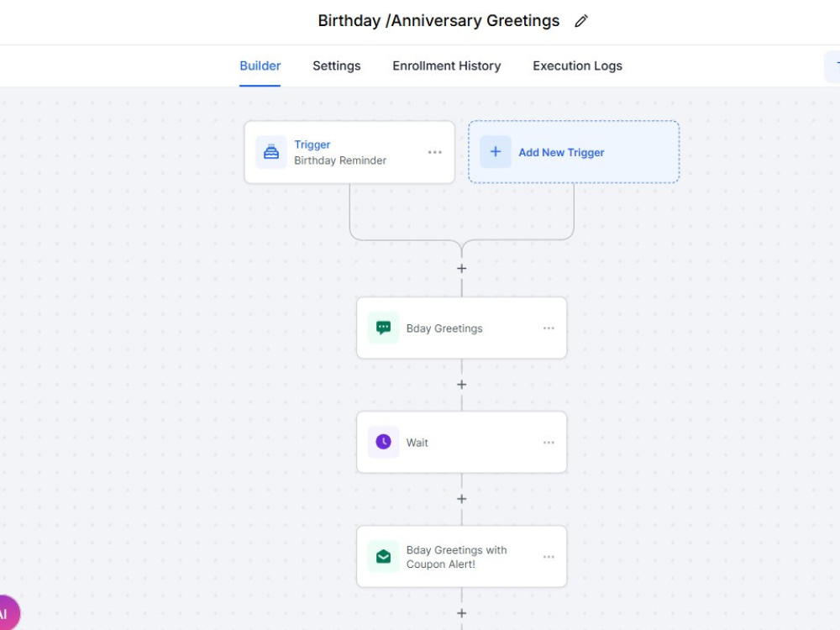Switch to the Settings tab
840x630 pixels.
(337, 66)
